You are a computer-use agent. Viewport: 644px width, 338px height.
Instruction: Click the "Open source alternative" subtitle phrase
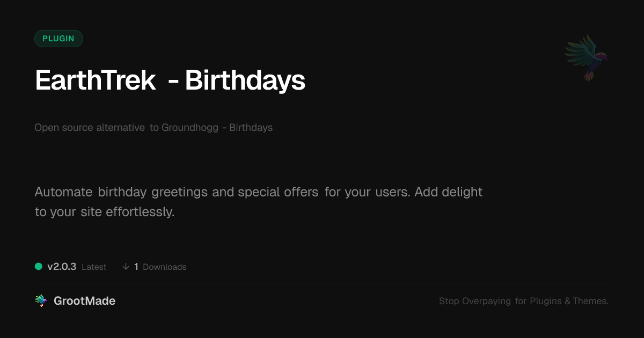coord(90,128)
